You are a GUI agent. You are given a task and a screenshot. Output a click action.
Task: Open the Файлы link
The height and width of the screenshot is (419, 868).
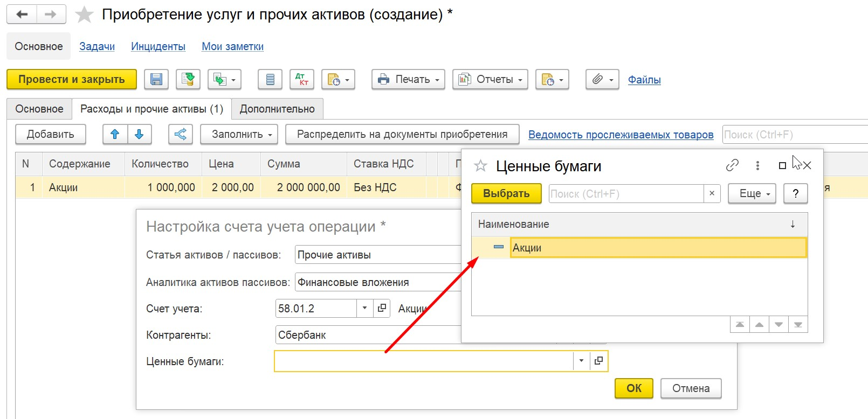(644, 80)
